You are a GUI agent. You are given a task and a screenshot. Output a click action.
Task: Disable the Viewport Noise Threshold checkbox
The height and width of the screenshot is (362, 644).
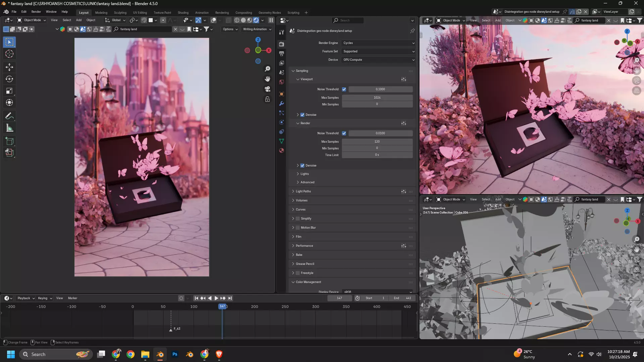(x=344, y=89)
